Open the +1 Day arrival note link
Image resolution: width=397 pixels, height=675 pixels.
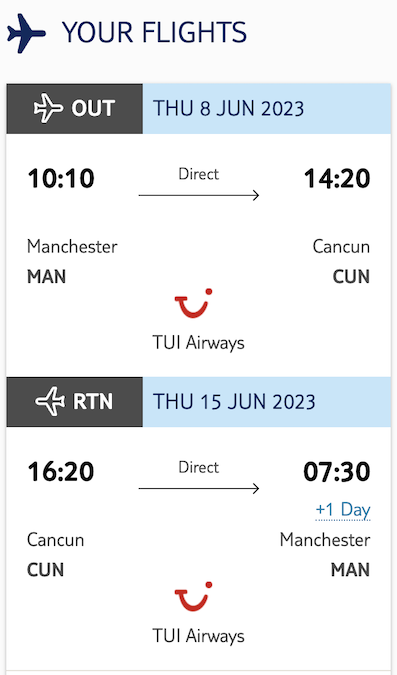click(343, 510)
